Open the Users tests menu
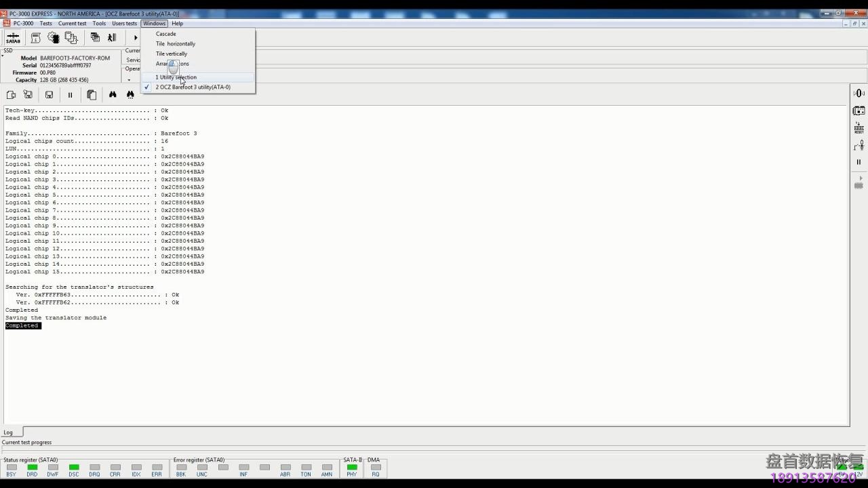The width and height of the screenshot is (868, 488). pos(124,23)
